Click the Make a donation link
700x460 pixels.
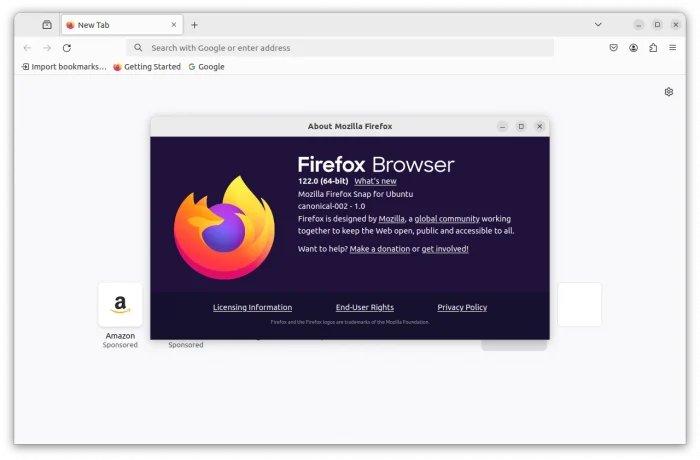(x=379, y=249)
